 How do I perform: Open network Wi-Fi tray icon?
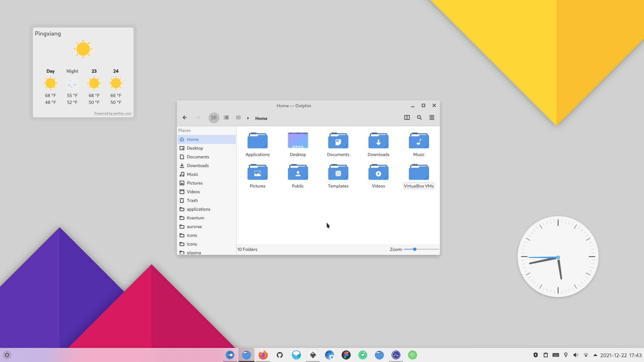586,355
